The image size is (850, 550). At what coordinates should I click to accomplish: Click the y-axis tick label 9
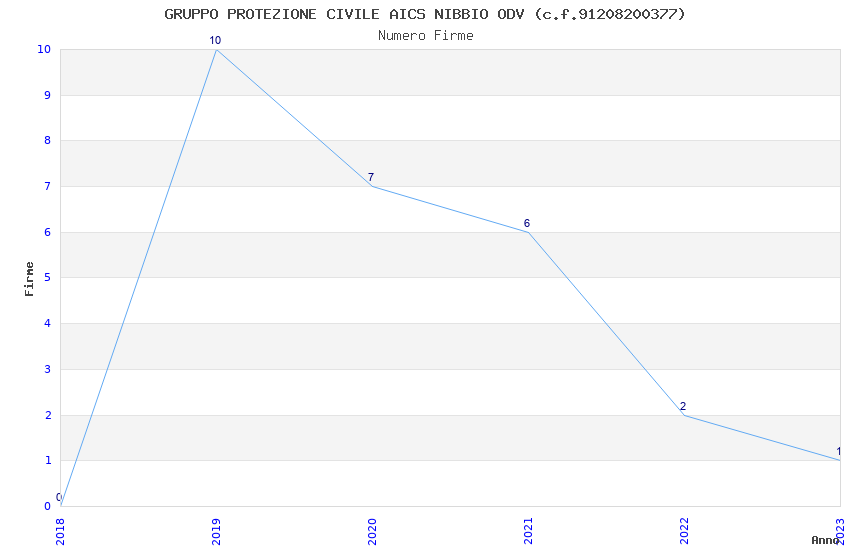48,95
